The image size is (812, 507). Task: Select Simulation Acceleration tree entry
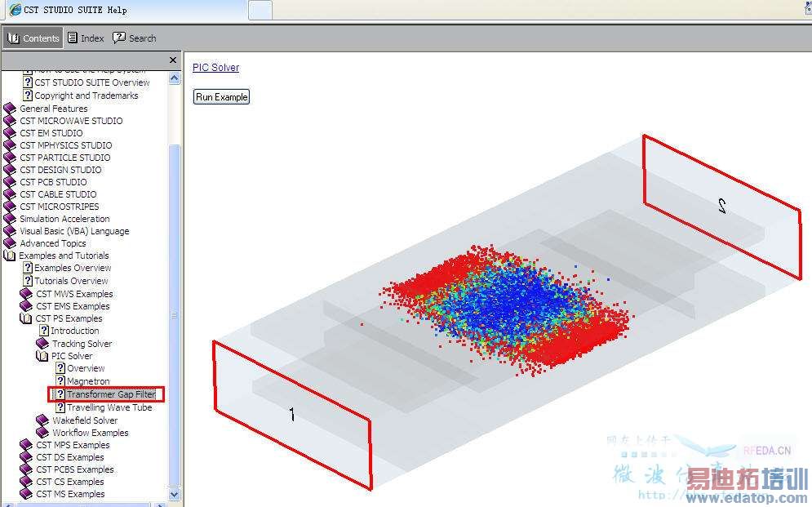pyautogui.click(x=64, y=219)
